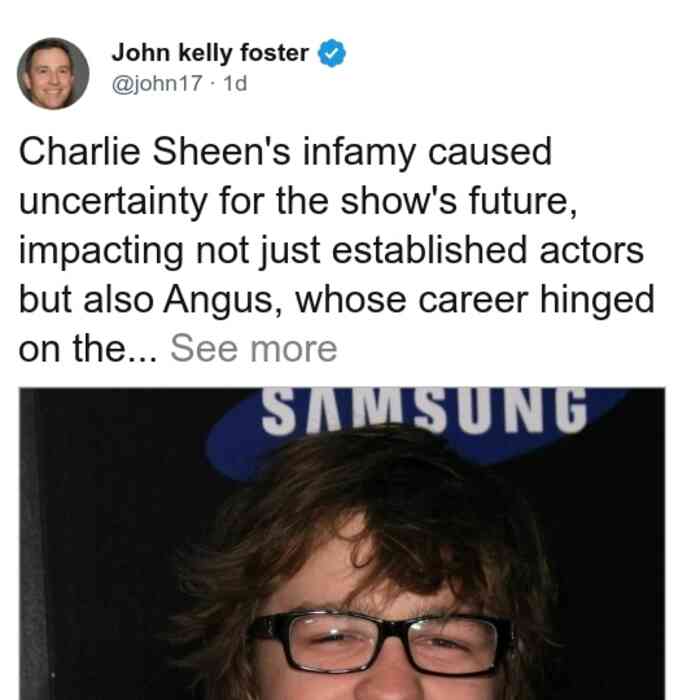
Task: Click the John kelly foster display name
Action: 210,53
